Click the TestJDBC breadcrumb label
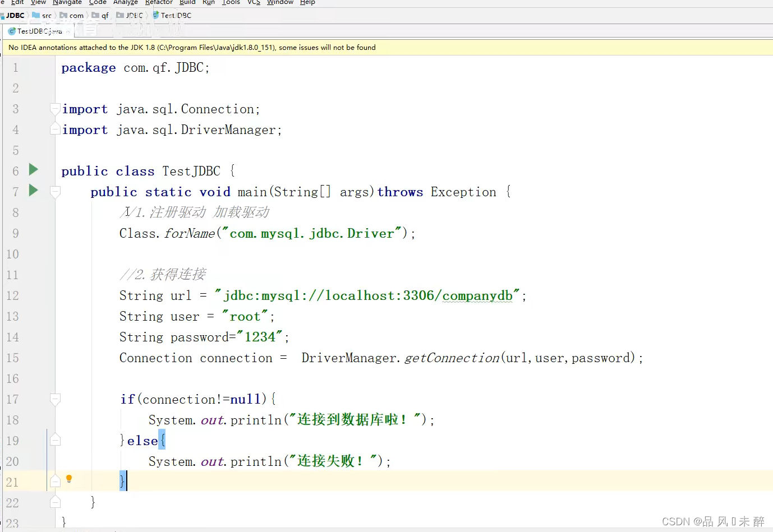This screenshot has width=773, height=532. [x=176, y=15]
